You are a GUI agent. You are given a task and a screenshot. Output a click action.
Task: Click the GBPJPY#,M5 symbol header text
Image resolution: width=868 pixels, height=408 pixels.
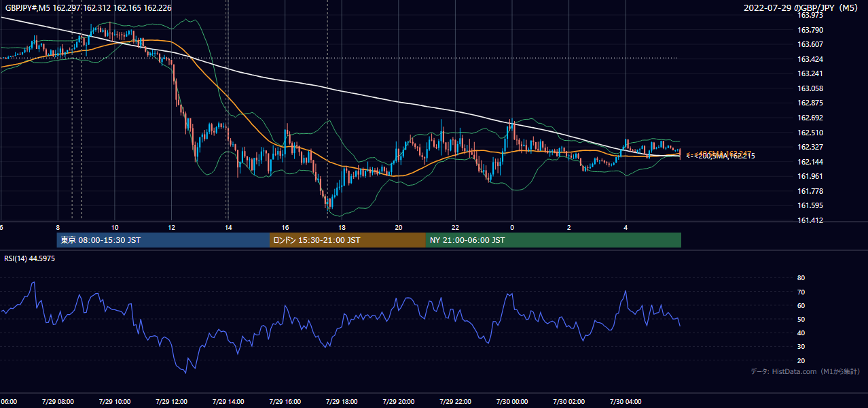coord(88,7)
